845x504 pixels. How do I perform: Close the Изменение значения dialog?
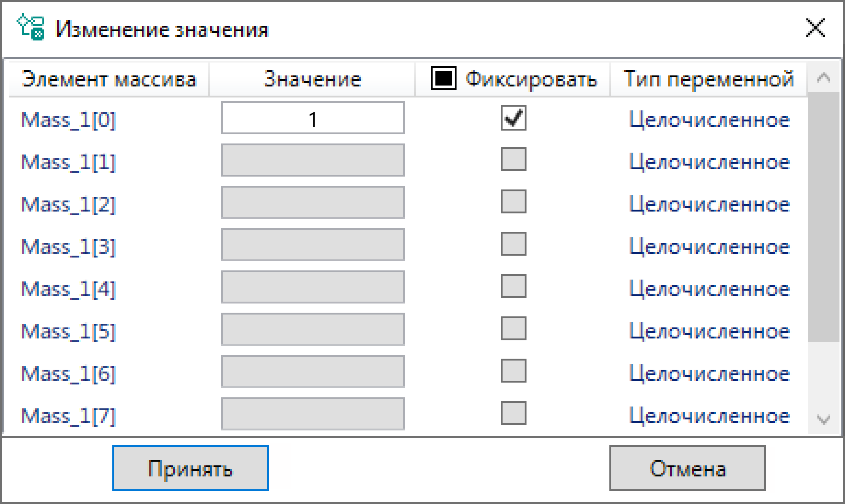[815, 28]
